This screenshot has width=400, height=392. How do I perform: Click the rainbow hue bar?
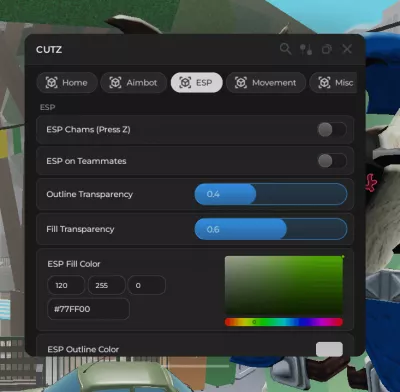coord(284,322)
